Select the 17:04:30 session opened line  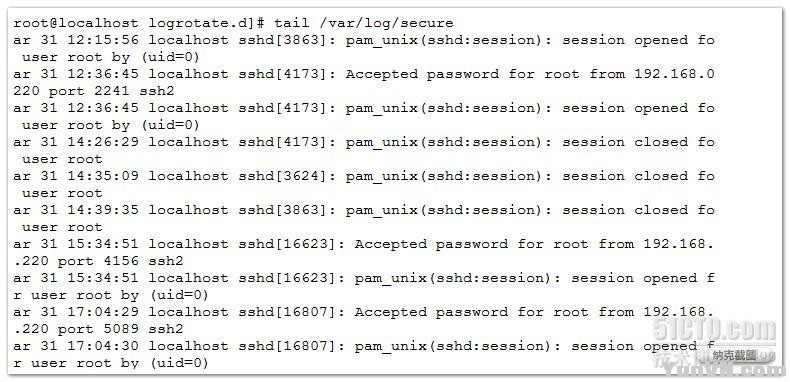364,346
